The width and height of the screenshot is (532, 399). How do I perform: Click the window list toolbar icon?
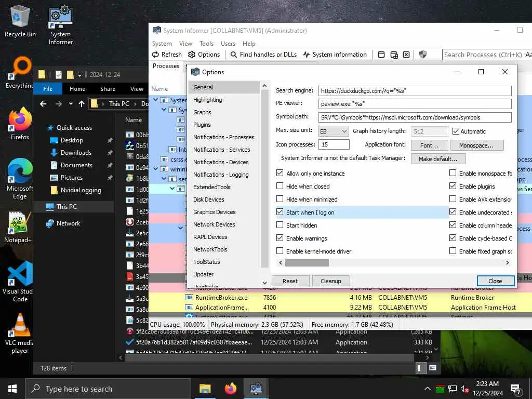pyautogui.click(x=381, y=55)
